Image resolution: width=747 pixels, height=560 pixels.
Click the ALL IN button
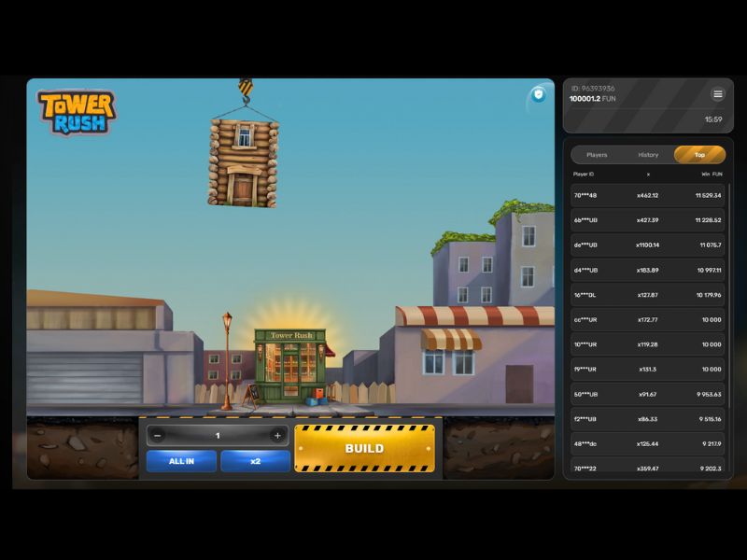[x=180, y=462]
